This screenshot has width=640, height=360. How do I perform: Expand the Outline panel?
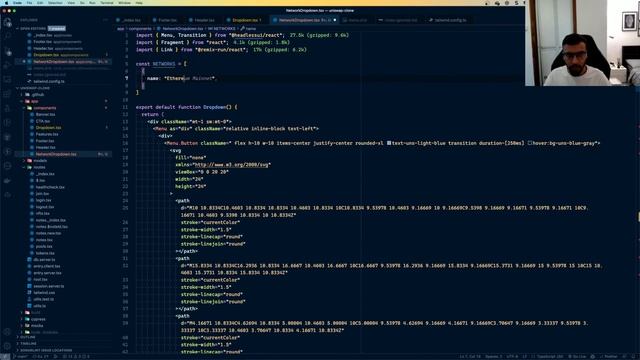pyautogui.click(x=28, y=337)
